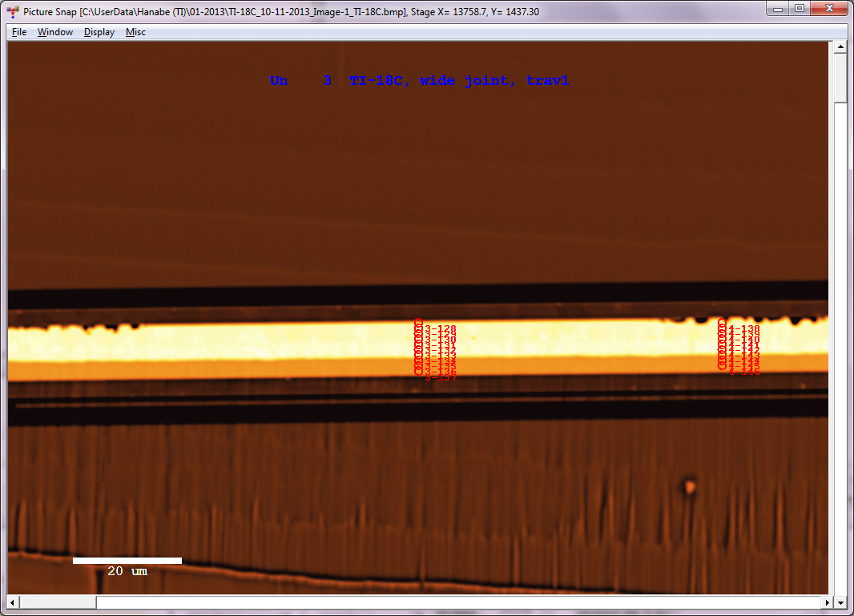The height and width of the screenshot is (616, 854).
Task: Click the vertical scrollbar up arrow
Action: 840,47
